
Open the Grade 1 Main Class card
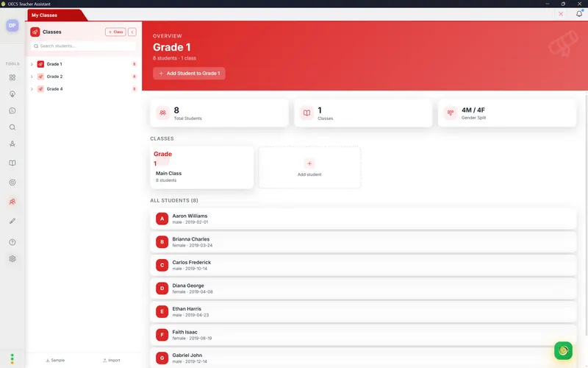[x=201, y=168]
